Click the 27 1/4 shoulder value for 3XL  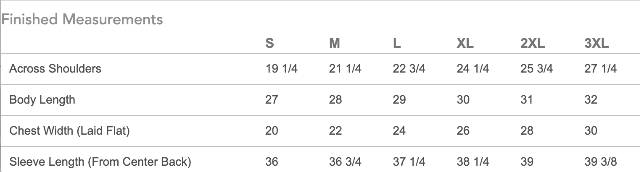click(x=601, y=69)
